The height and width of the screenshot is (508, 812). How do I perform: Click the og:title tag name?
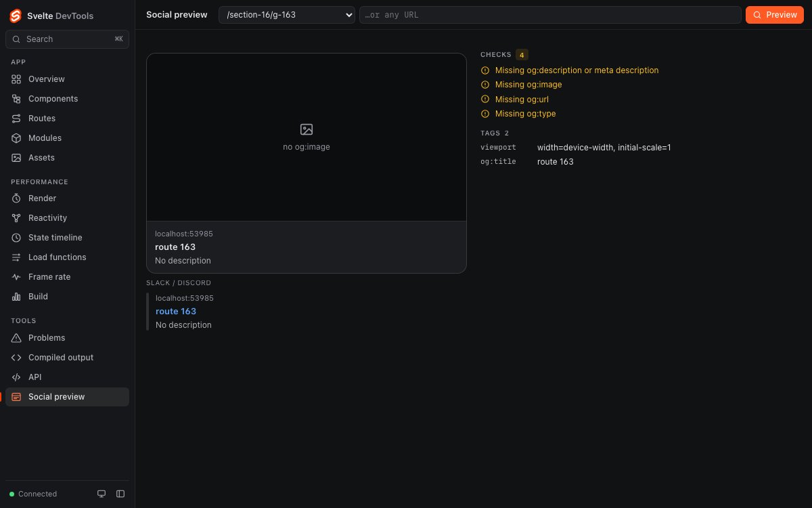pos(498,162)
